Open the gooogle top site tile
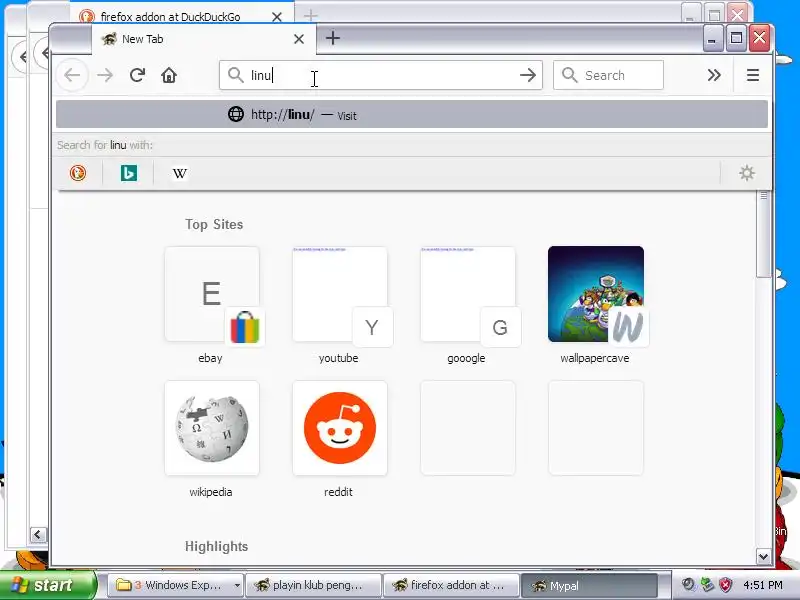 (467, 294)
